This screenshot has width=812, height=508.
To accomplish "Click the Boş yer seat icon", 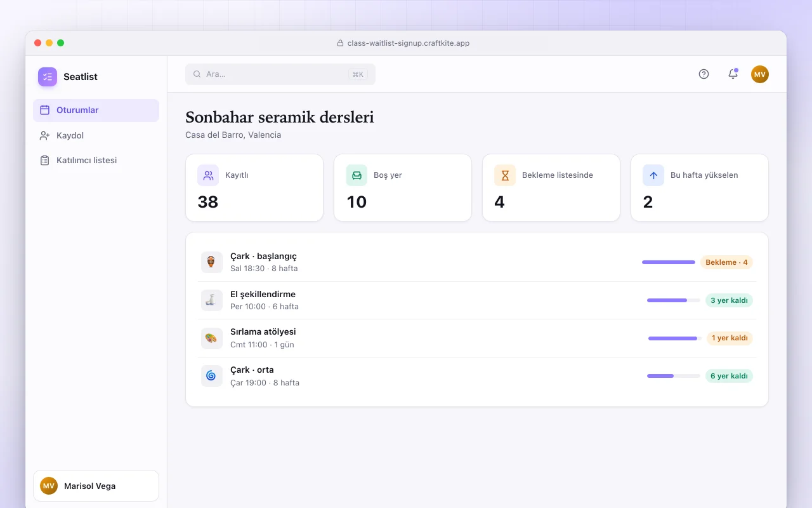I will pyautogui.click(x=357, y=175).
